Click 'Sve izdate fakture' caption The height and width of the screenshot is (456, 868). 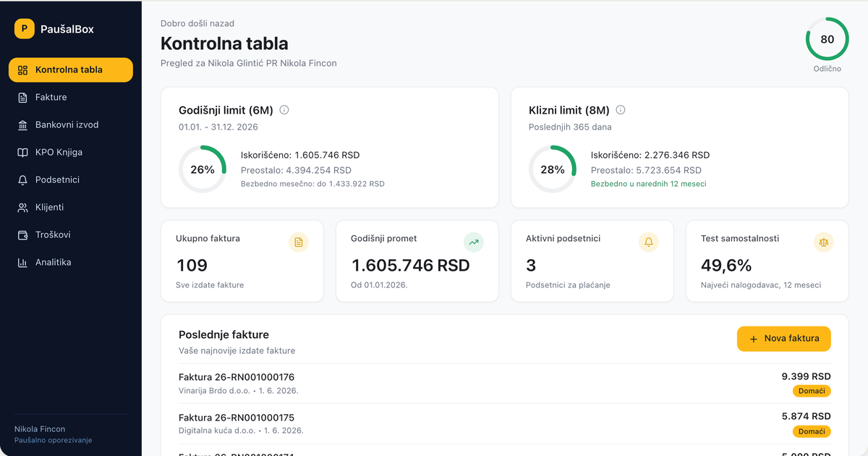coord(210,285)
